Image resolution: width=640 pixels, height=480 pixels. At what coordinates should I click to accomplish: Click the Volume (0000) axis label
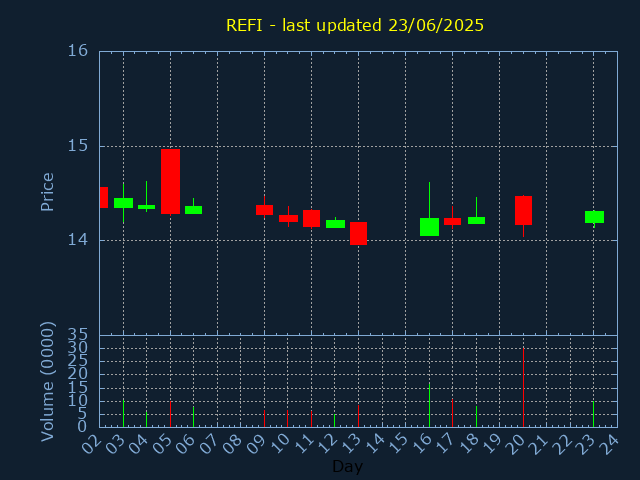[47, 382]
